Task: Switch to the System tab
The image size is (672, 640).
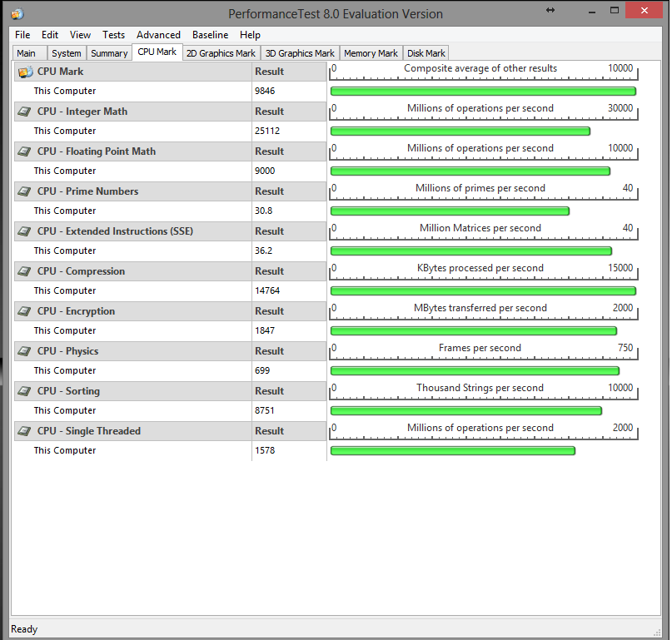Action: pos(67,53)
